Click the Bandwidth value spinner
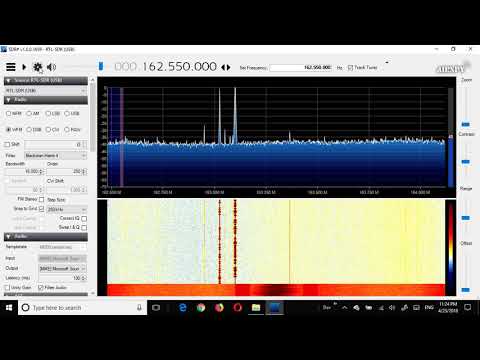This screenshot has width=480, height=360. 24,171
